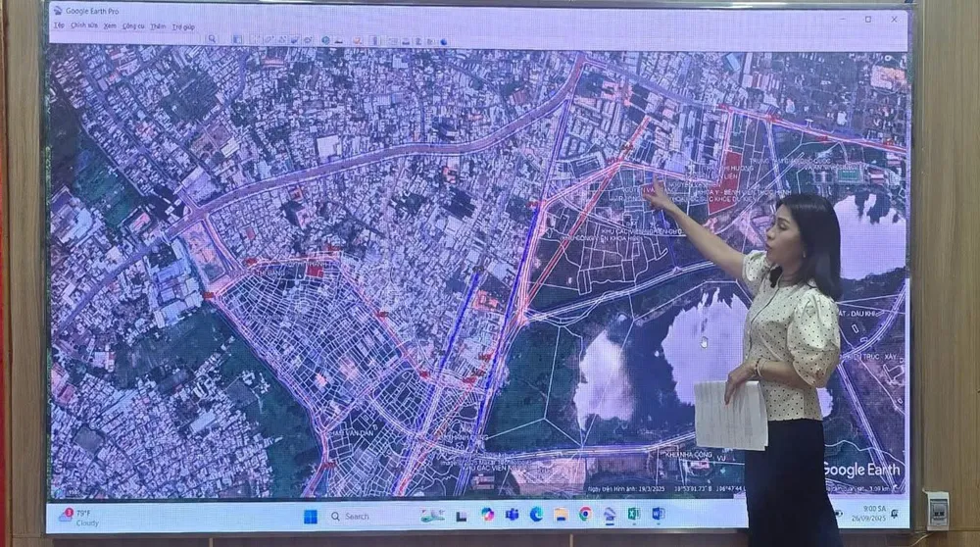Open Microsoft Edge from the taskbar
Viewport: 980px width, 547px height.
[x=536, y=514]
